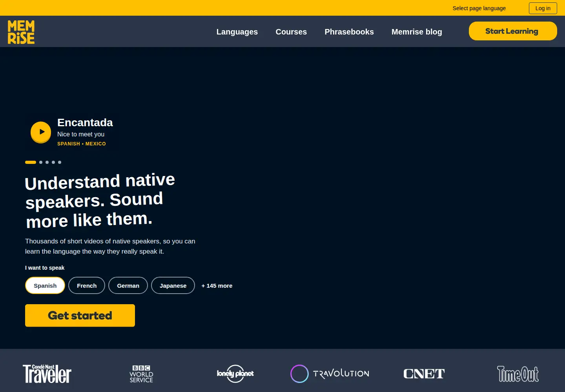Select Spanish as language to speak
Image resolution: width=565 pixels, height=392 pixels.
(45, 285)
